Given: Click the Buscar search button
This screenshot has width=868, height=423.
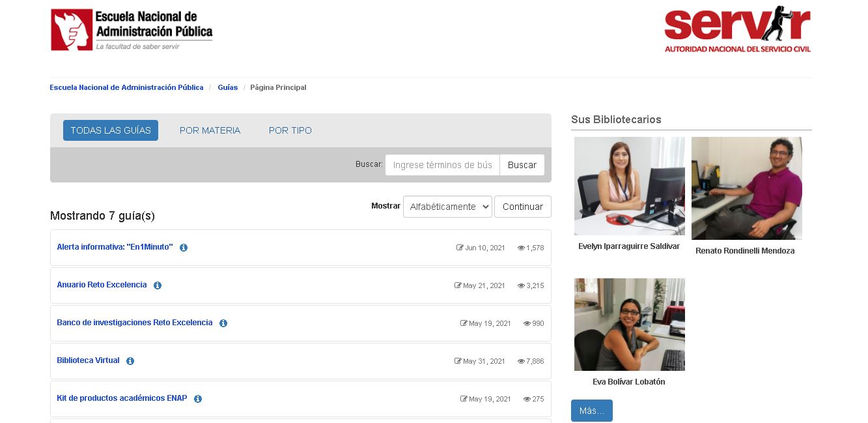Looking at the screenshot, I should tap(522, 165).
